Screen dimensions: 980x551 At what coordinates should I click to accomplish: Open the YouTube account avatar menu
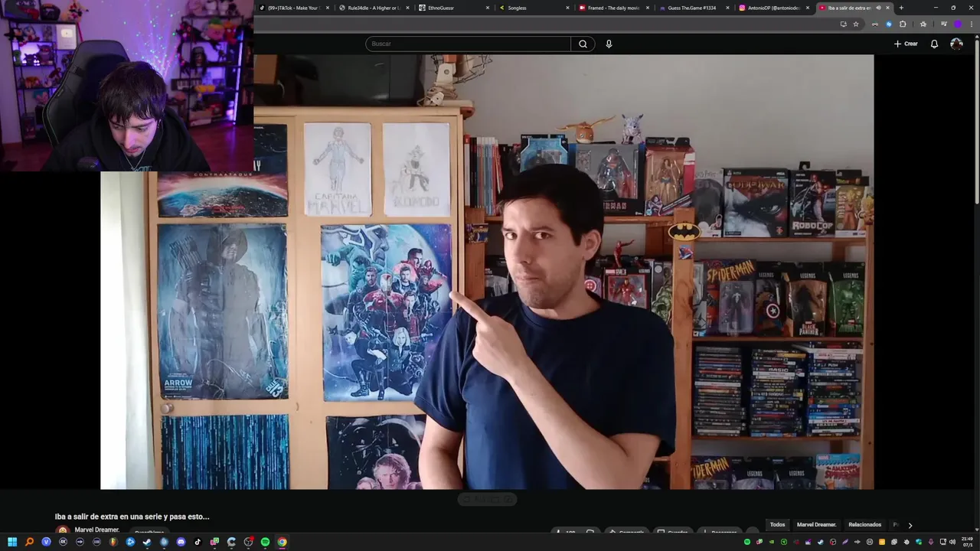point(956,44)
